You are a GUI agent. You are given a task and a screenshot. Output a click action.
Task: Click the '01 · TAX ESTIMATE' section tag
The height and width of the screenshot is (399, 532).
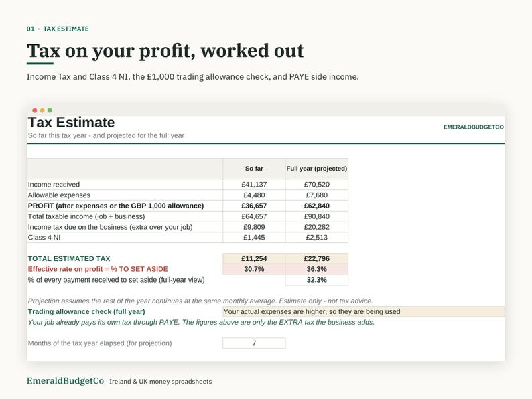pyautogui.click(x=58, y=29)
